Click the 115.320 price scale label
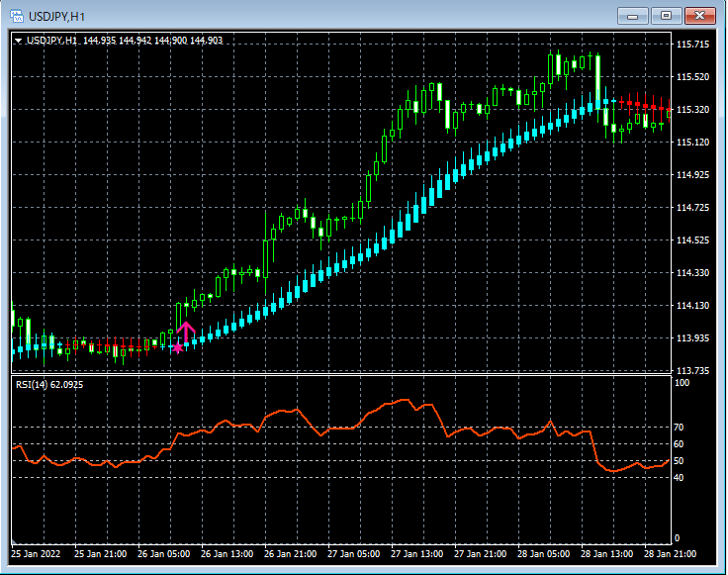This screenshot has height=575, width=728. (692, 110)
